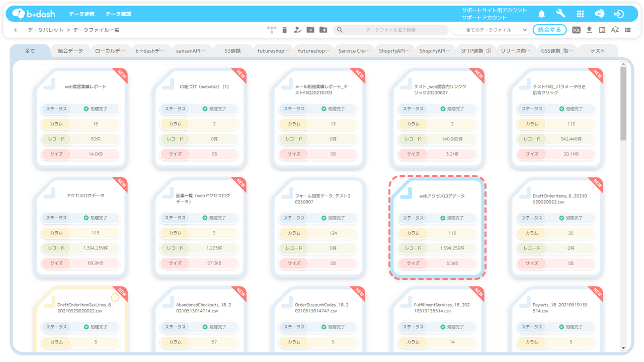Select 記事一覧（webアクセスログデータ） card title
The width and height of the screenshot is (644, 362).
pos(203,199)
